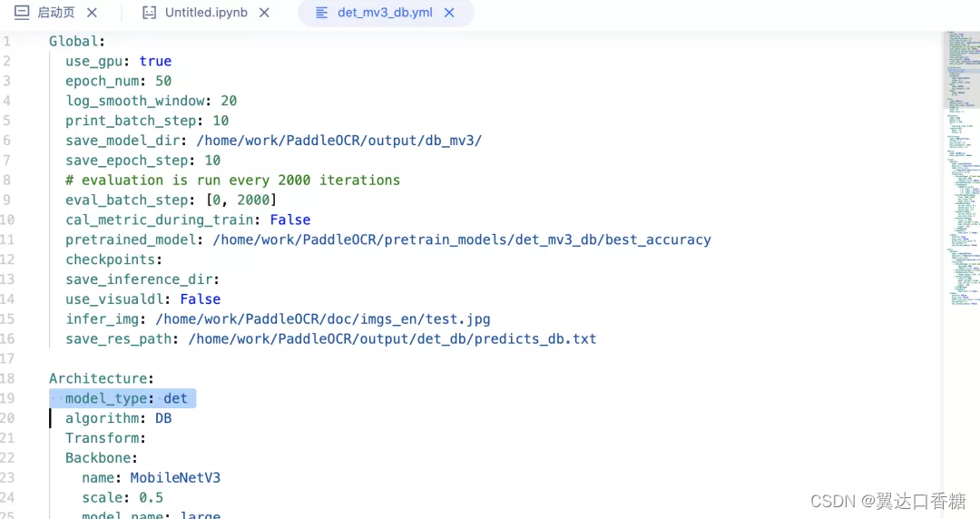The width and height of the screenshot is (980, 519).
Task: Click the 'Architecture:' key on line 18
Action: [102, 379]
